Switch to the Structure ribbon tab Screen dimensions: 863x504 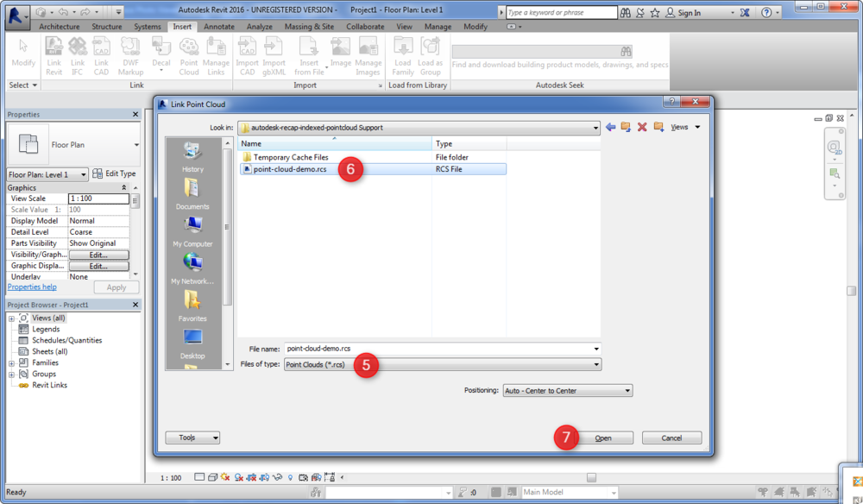point(107,27)
